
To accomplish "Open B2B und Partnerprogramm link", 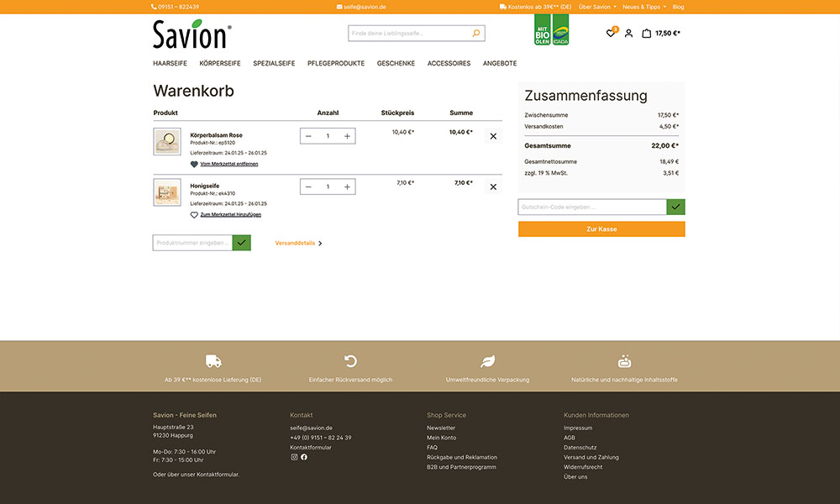I will click(461, 467).
